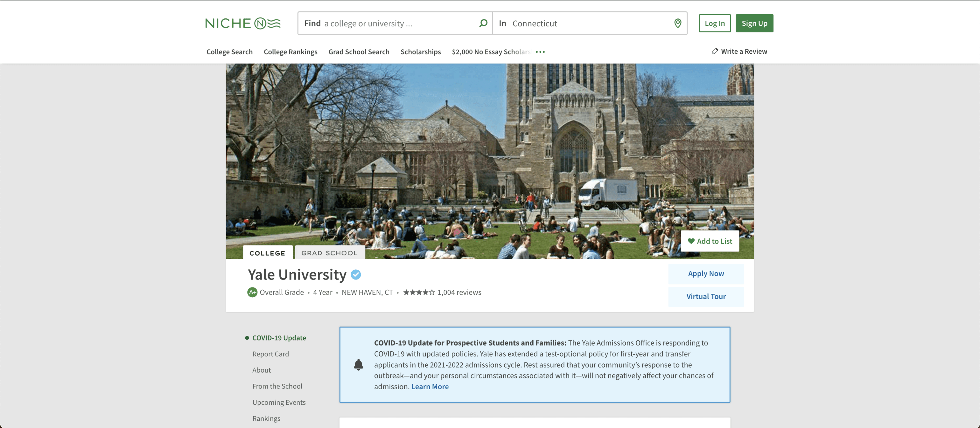Image resolution: width=980 pixels, height=428 pixels.
Task: Select COVID-19 Update in sidebar
Action: (279, 338)
